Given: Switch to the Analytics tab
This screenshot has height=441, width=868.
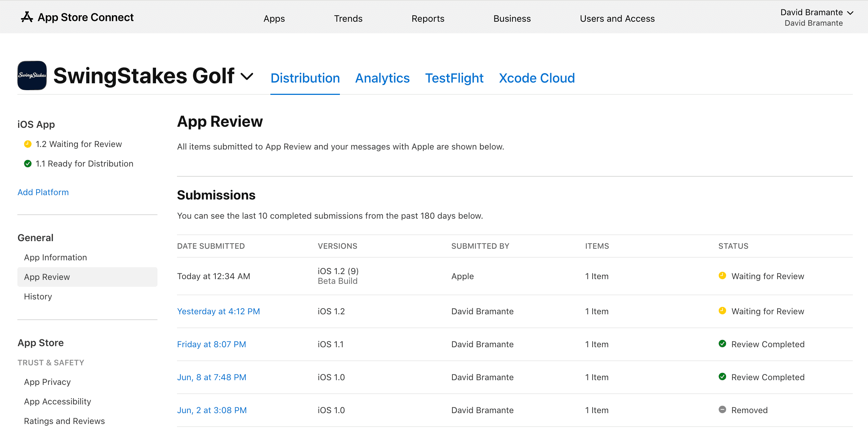Looking at the screenshot, I should 382,78.
